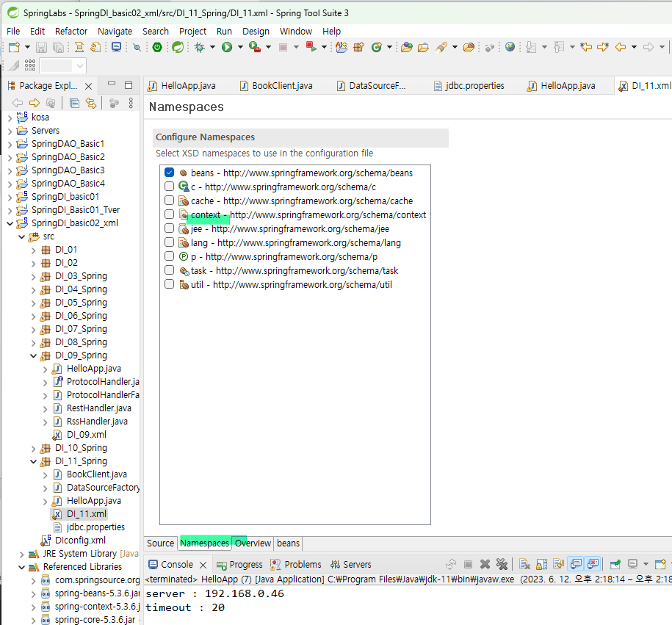The image size is (672, 625).
Task: Switch to the Overview tab of XML editor
Action: 253,543
